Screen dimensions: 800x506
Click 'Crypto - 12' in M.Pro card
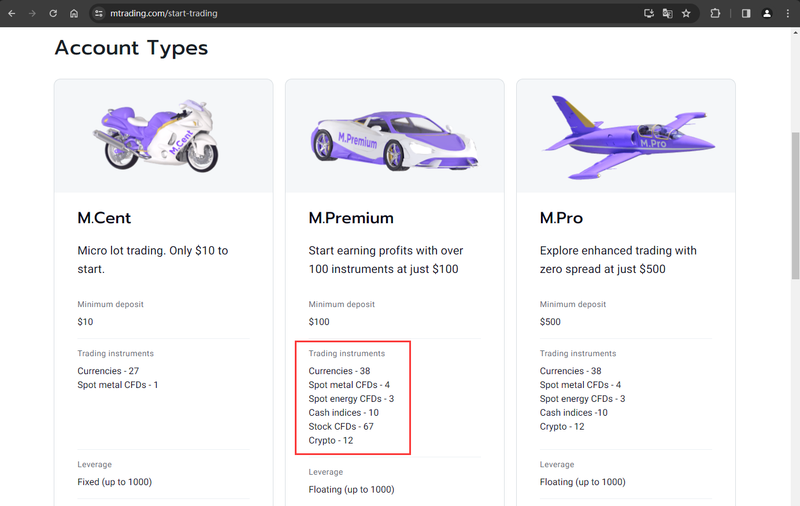coord(562,426)
